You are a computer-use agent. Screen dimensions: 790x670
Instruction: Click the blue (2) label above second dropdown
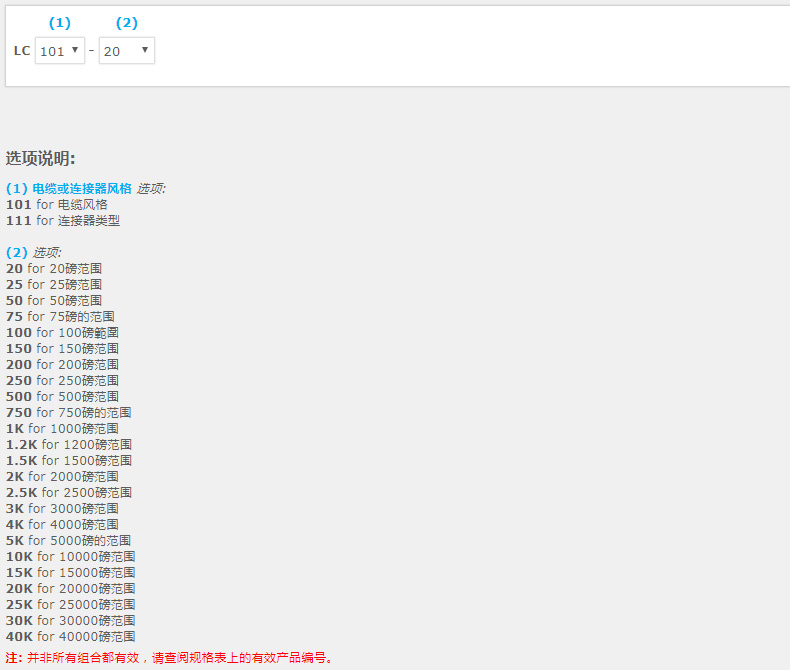click(127, 23)
